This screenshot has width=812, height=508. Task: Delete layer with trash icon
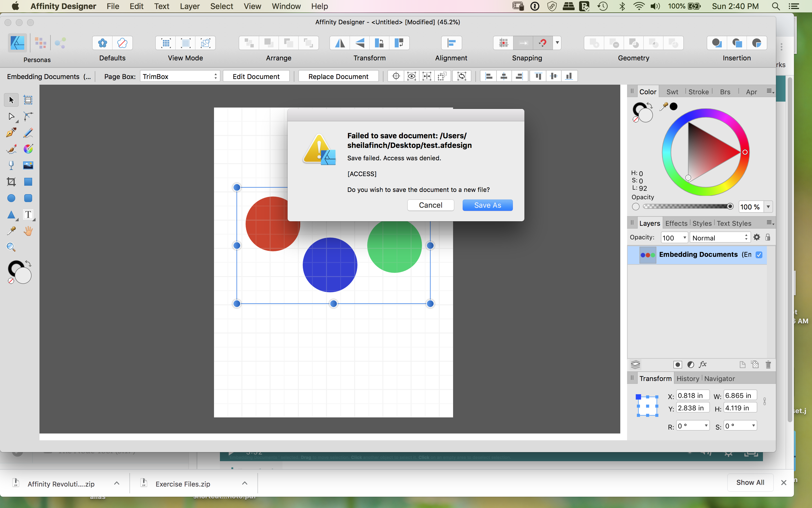pyautogui.click(x=768, y=365)
